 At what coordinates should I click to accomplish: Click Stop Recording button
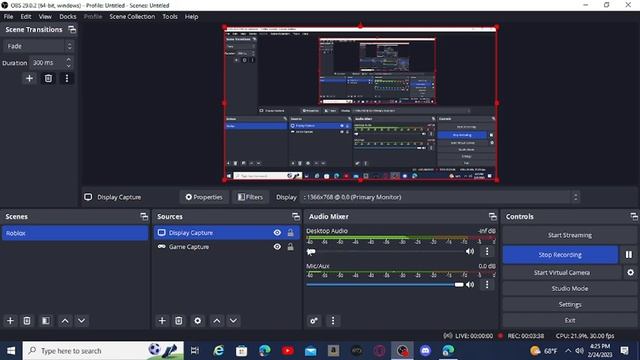coord(560,255)
